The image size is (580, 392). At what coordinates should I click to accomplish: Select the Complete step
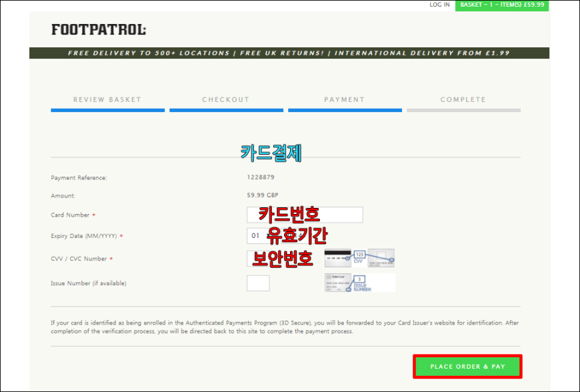point(463,103)
